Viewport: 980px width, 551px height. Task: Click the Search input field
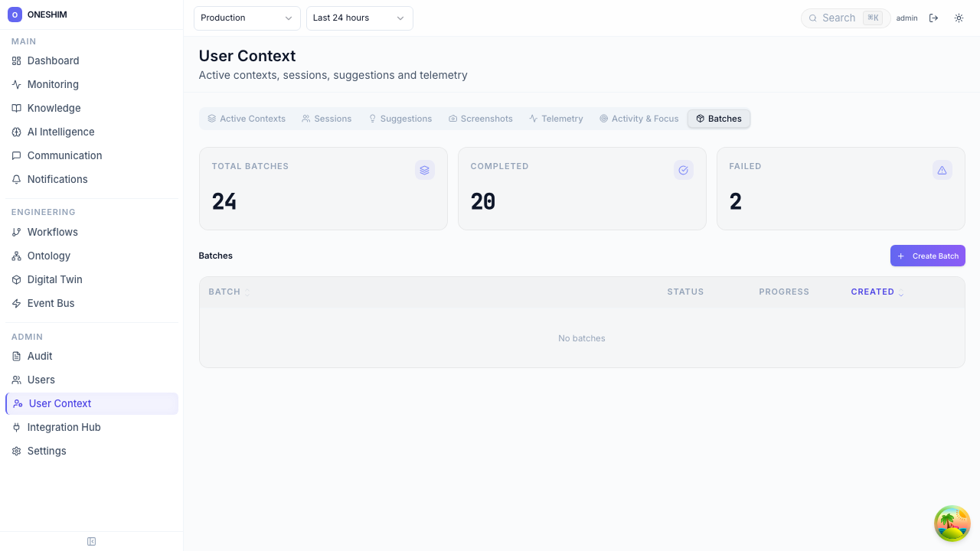[838, 18]
